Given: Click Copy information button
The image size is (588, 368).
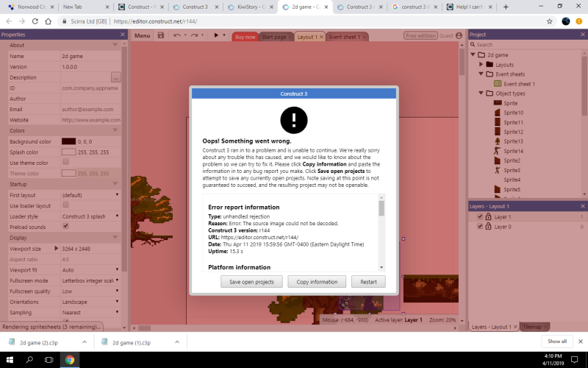Looking at the screenshot, I should tap(317, 282).
